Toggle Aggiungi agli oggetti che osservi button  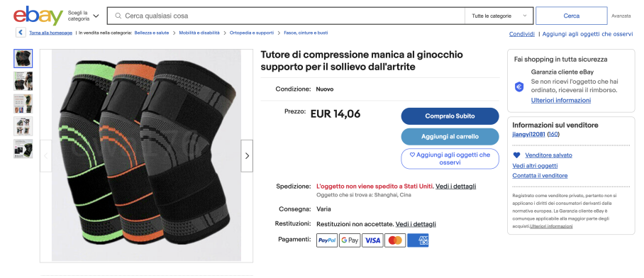(450, 159)
